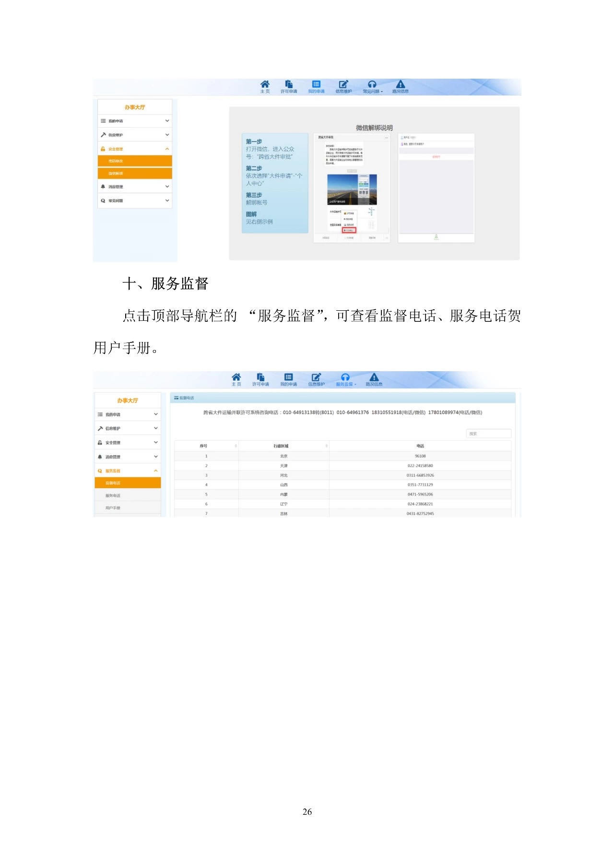
Task: Open the 用户手册 submenu item
Action: [x=128, y=508]
